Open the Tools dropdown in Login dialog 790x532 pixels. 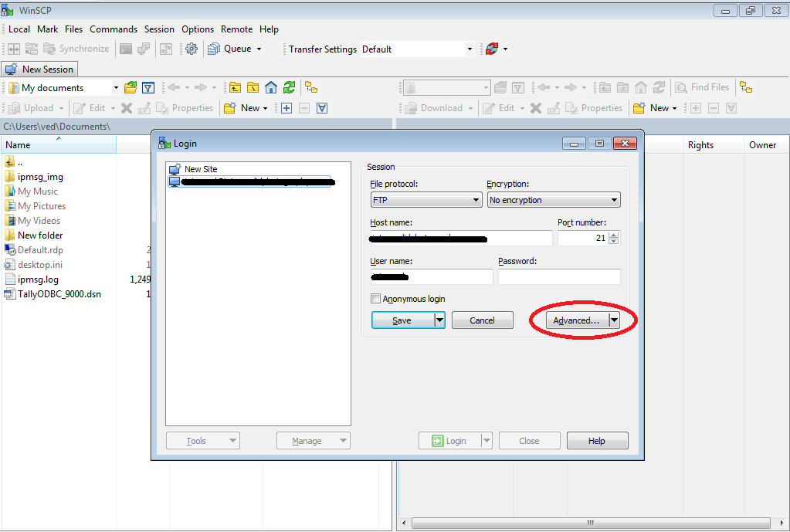point(203,441)
